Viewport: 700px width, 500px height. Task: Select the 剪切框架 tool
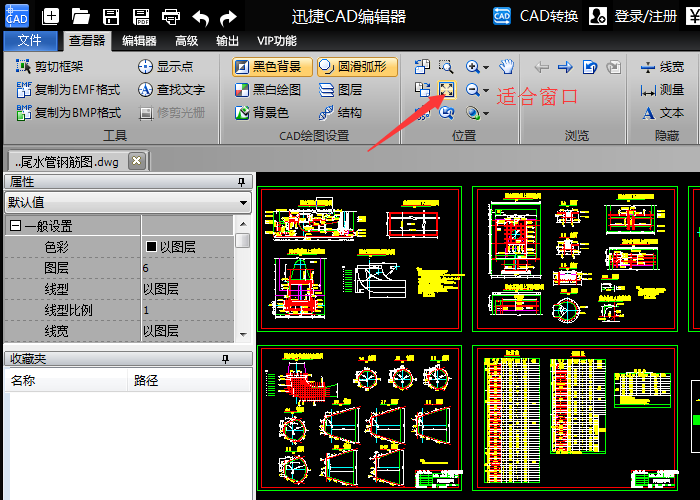50,67
